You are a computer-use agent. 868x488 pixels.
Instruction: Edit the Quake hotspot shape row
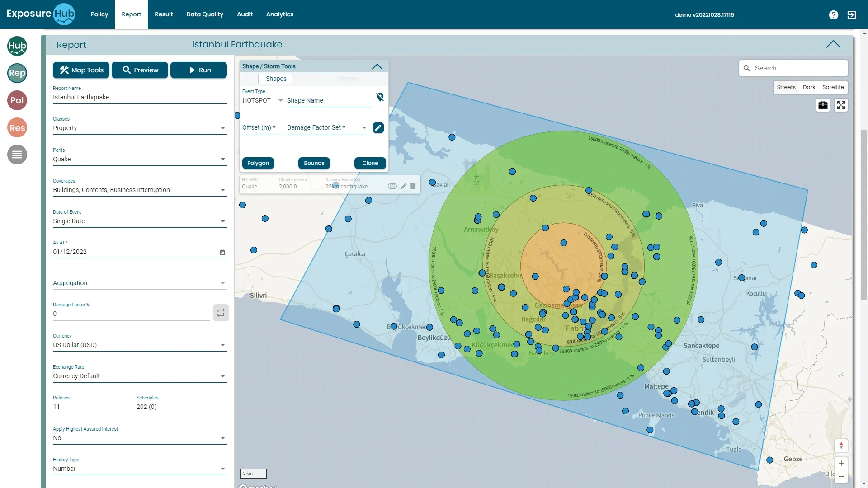403,186
